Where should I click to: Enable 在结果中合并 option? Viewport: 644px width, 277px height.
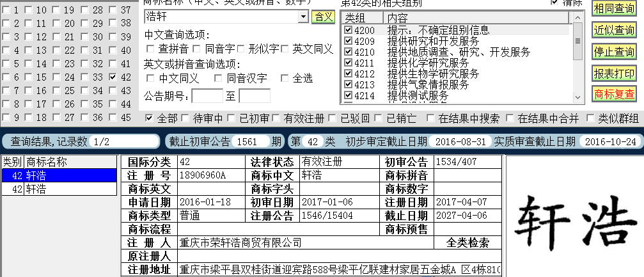(x=510, y=118)
